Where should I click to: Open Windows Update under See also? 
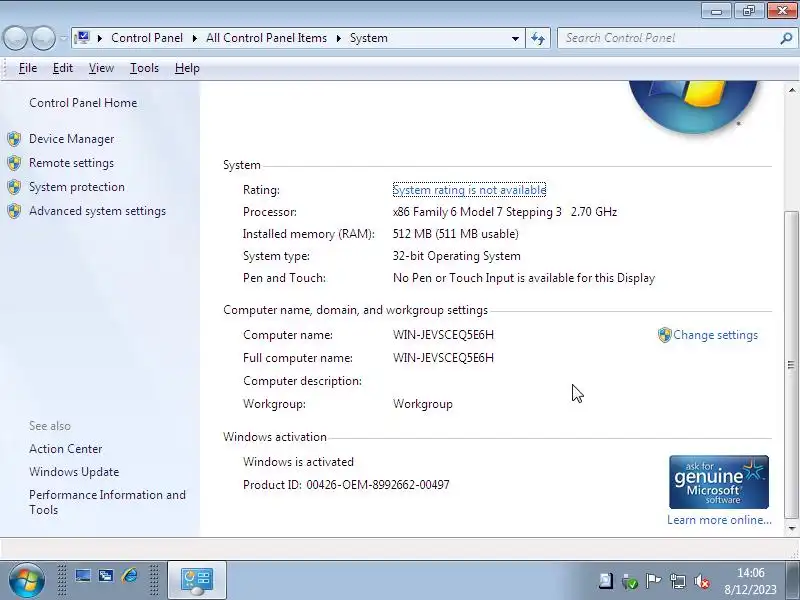pyautogui.click(x=74, y=472)
